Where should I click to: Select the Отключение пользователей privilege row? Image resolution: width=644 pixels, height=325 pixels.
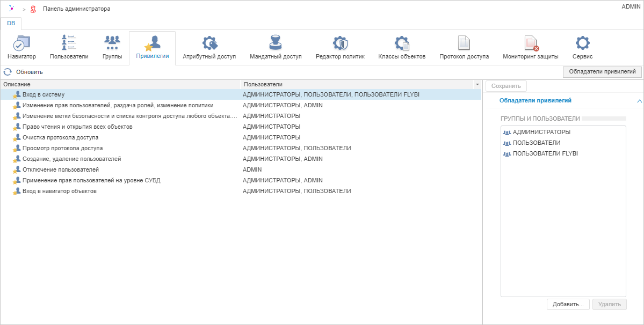(x=61, y=169)
